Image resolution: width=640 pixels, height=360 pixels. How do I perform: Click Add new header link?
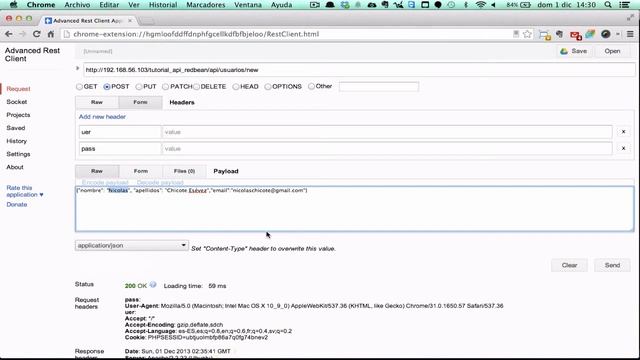pyautogui.click(x=102, y=117)
